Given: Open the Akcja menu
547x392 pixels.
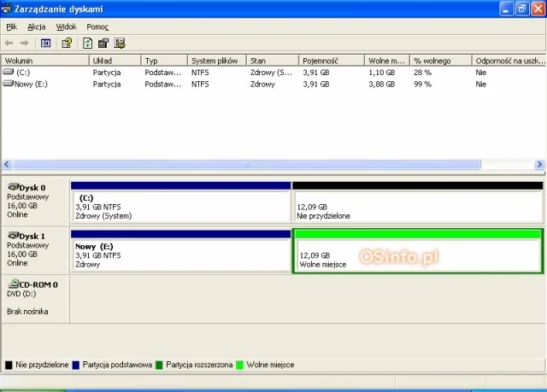Looking at the screenshot, I should tap(36, 26).
